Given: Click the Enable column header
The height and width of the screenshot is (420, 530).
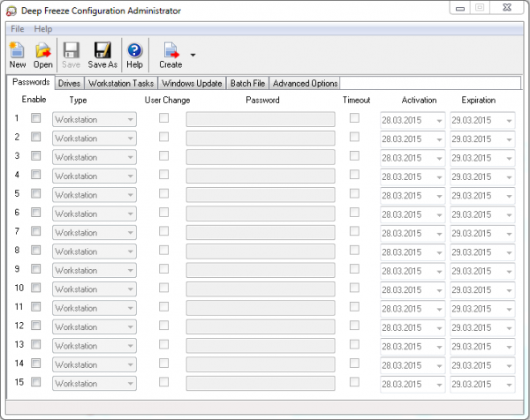Looking at the screenshot, I should point(34,99).
